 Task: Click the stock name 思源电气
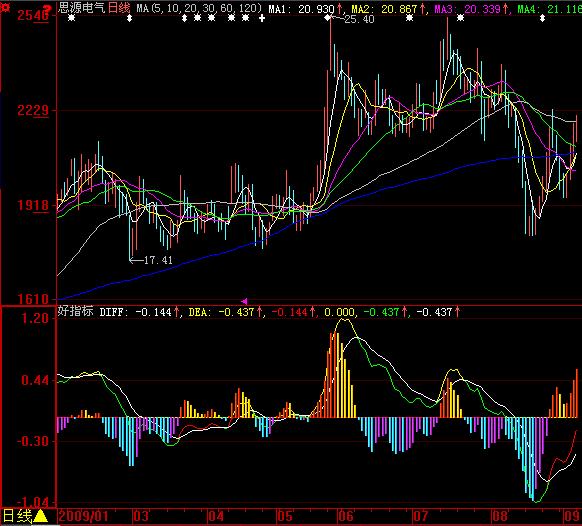pos(82,8)
